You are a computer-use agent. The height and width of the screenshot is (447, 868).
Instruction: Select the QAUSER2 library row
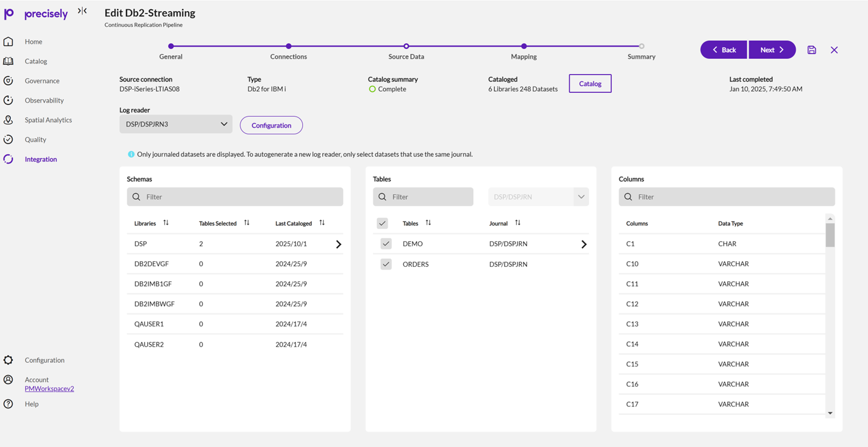point(235,345)
